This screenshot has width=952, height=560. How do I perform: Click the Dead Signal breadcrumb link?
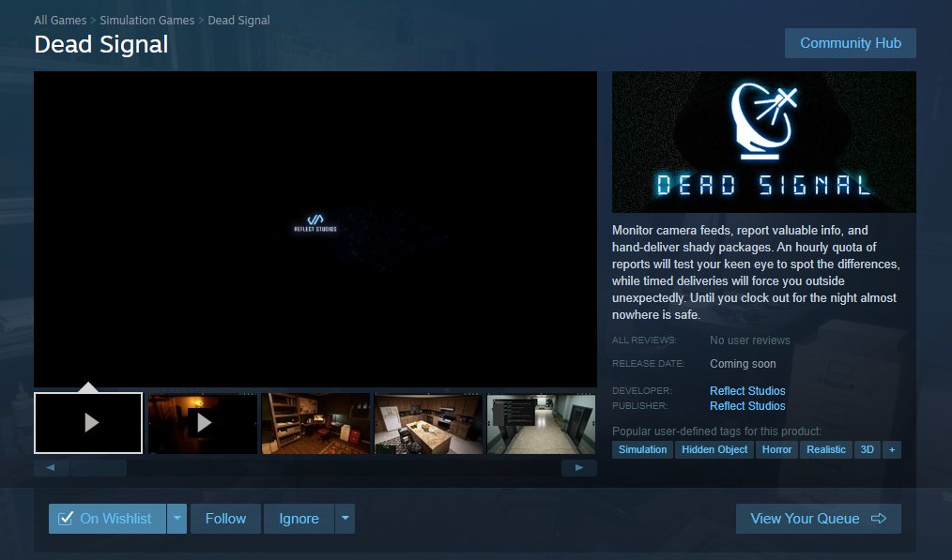click(238, 20)
